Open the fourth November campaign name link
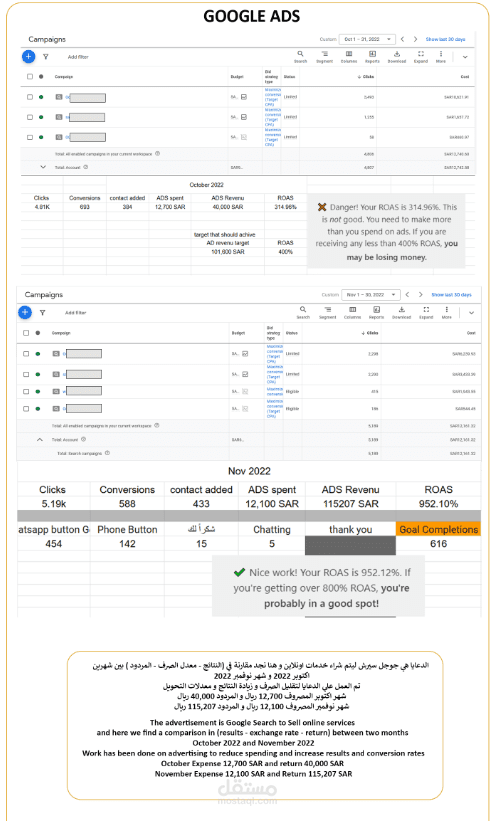495x822 pixels. (82, 408)
